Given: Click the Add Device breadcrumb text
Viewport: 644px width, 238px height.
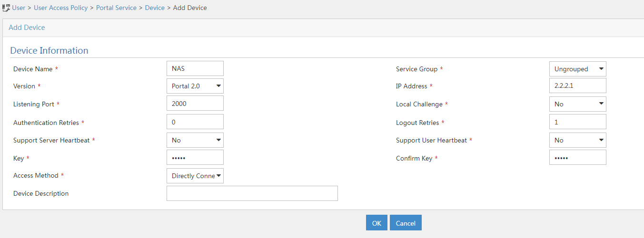Looking at the screenshot, I should 190,8.
